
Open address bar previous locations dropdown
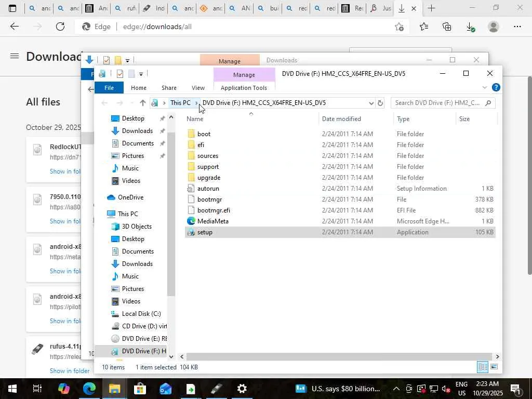[x=371, y=103]
